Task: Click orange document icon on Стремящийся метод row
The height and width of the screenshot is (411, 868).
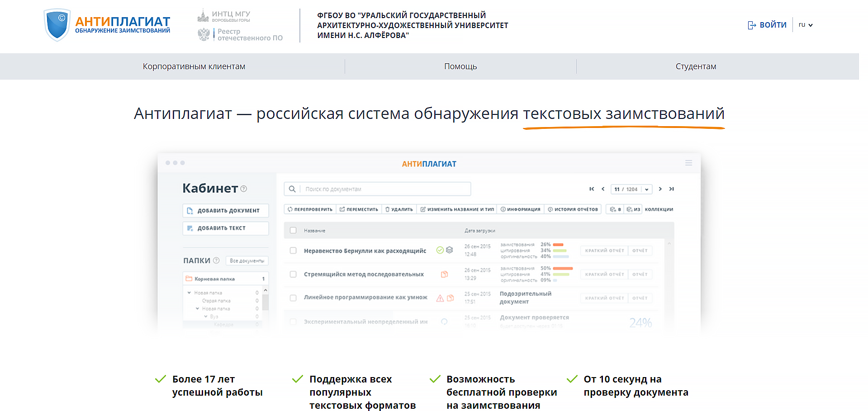Action: (444, 274)
